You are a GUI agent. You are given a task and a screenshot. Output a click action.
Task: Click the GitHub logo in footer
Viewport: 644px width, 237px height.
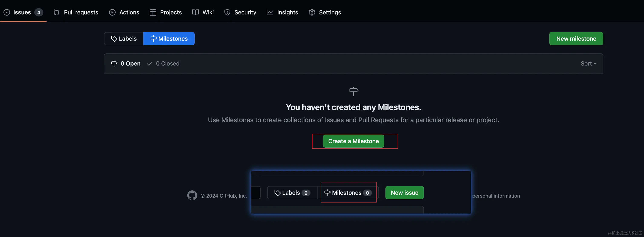tap(192, 195)
